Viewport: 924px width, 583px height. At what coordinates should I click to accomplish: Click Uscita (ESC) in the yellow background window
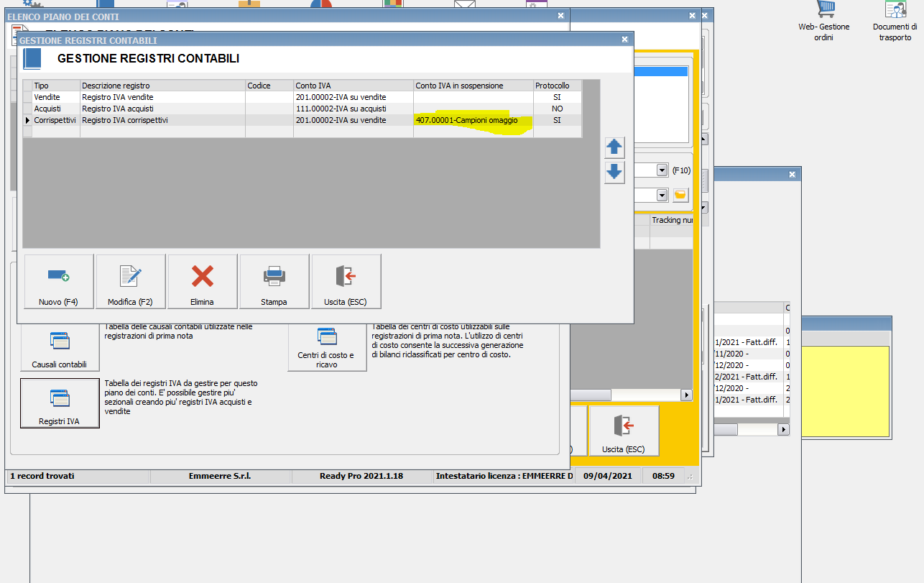pyautogui.click(x=624, y=431)
